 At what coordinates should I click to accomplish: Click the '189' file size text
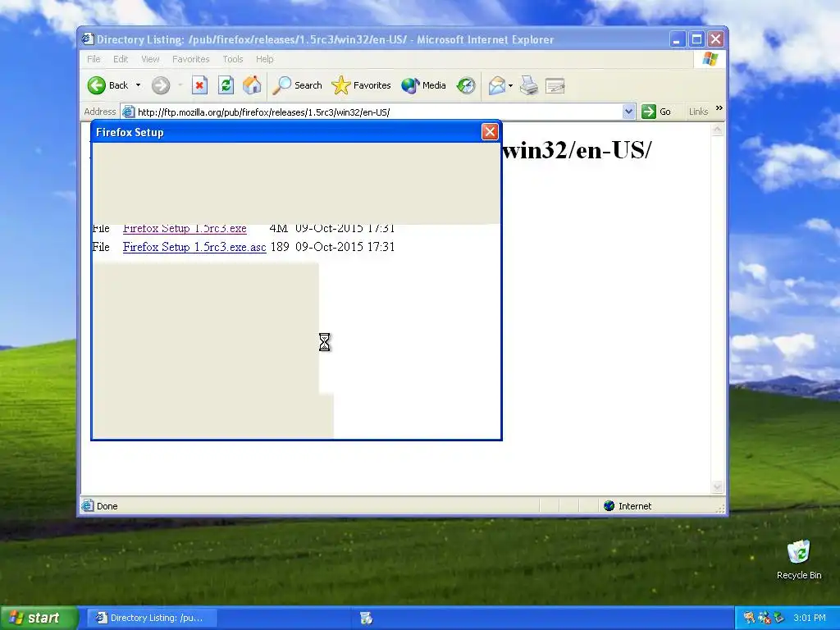coord(280,247)
